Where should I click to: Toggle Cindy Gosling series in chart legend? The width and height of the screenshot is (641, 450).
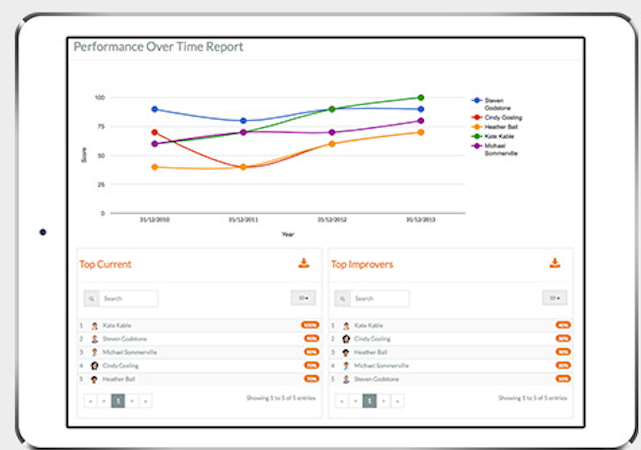point(497,118)
